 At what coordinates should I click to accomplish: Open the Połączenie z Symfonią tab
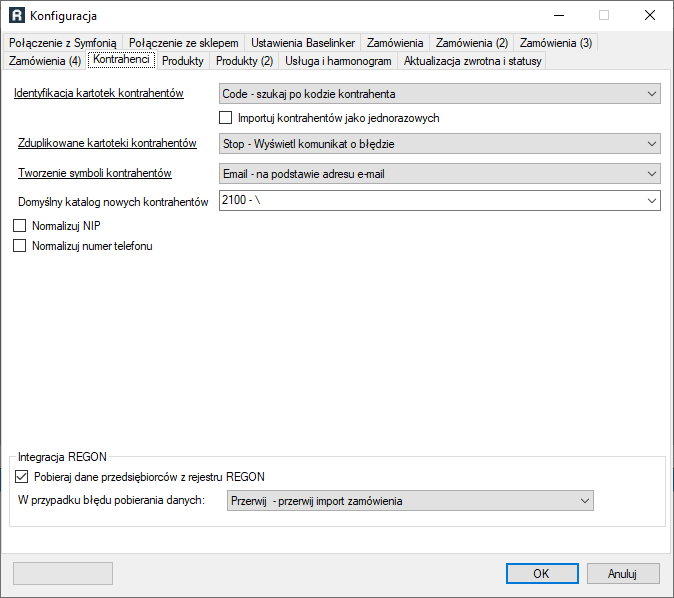pyautogui.click(x=62, y=43)
